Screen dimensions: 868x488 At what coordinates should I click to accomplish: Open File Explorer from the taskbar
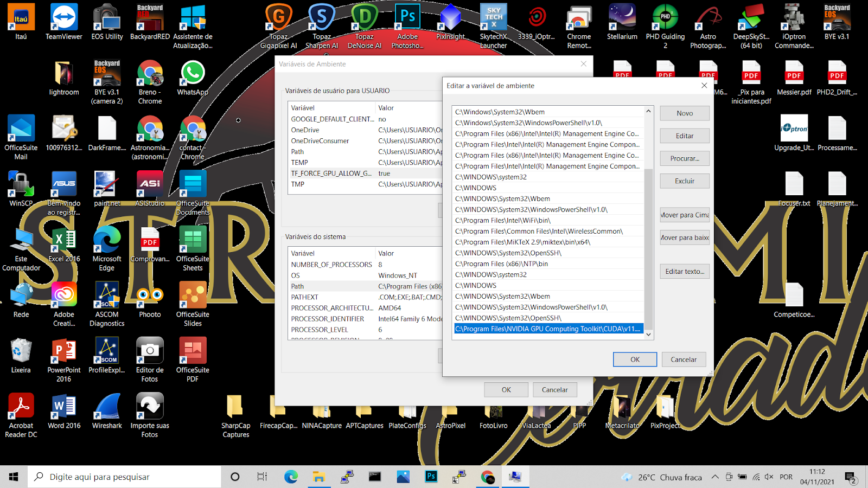tap(319, 477)
